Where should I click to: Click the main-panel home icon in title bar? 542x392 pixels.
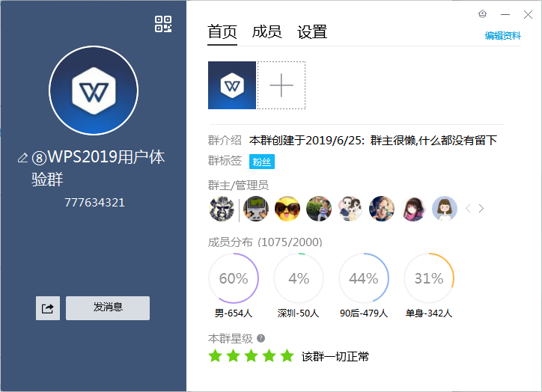point(482,14)
